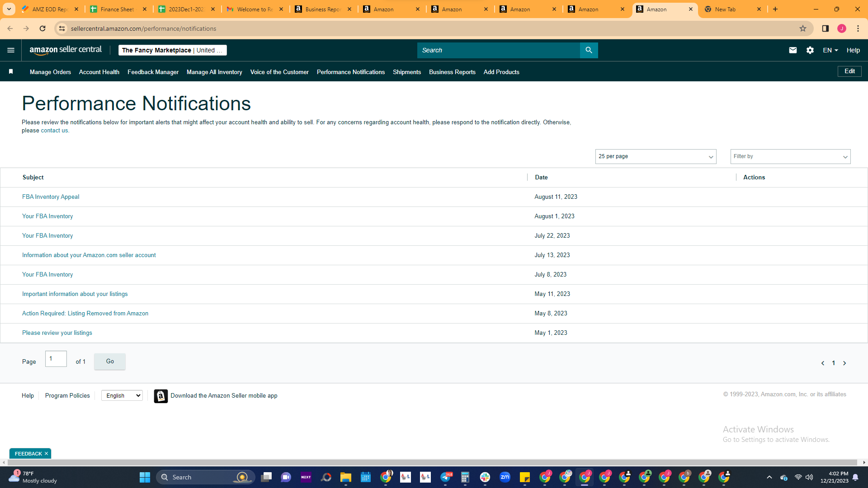The height and width of the screenshot is (488, 868).
Task: Open Slack from the taskbar
Action: (x=485, y=477)
